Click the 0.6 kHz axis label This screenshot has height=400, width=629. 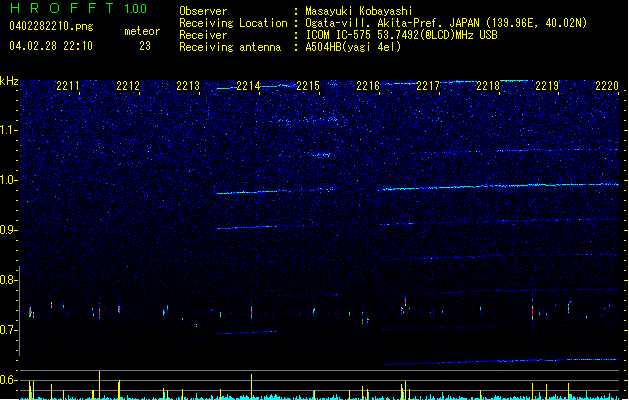pos(8,380)
